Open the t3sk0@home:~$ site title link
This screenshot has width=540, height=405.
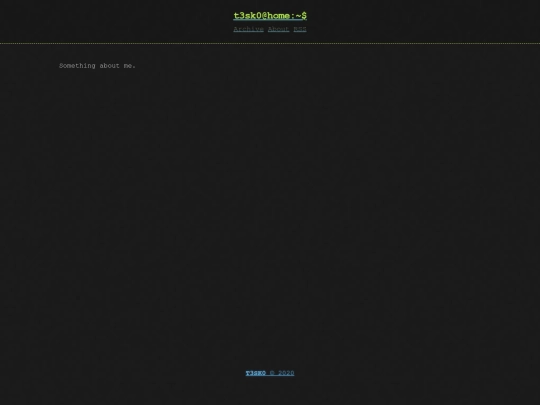tap(270, 16)
